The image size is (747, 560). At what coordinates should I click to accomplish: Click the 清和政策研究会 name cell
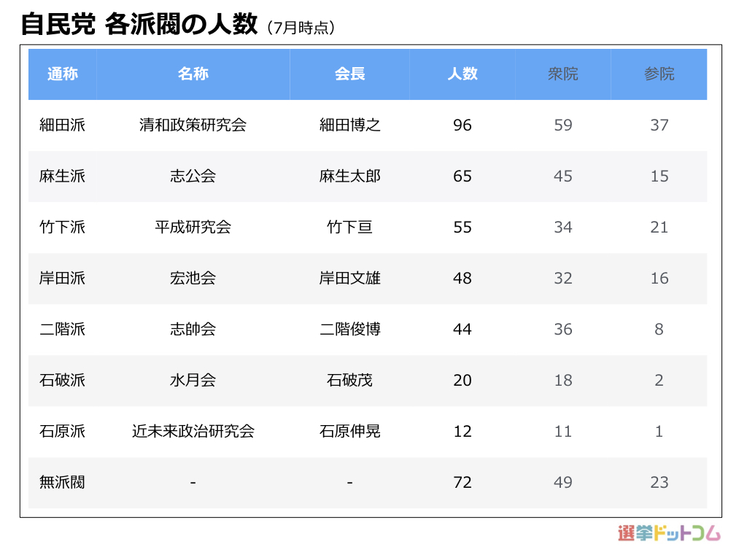point(193,125)
